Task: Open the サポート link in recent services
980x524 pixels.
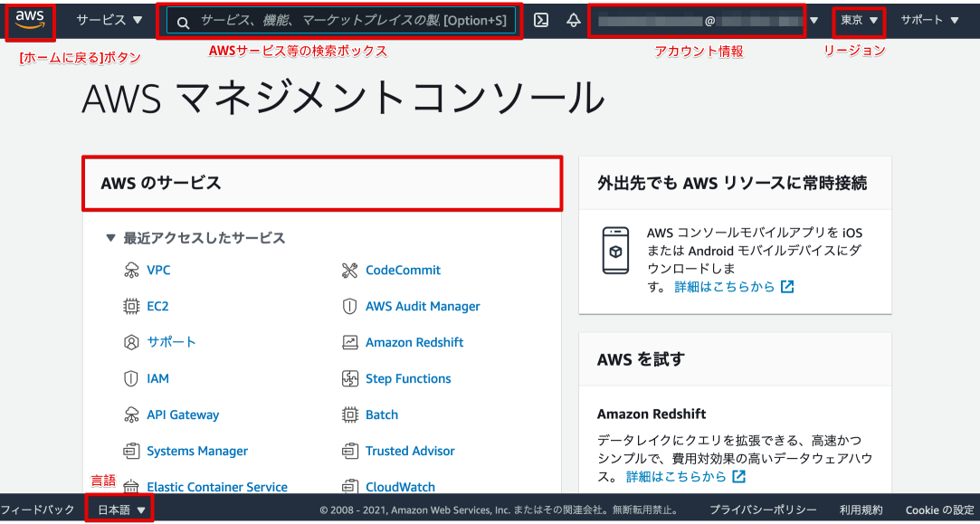Action: click(x=171, y=342)
